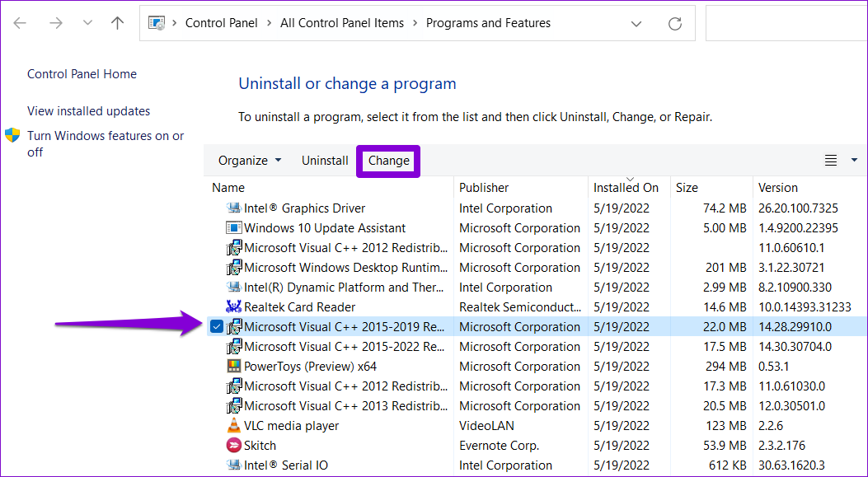Screen dimensions: 868x477
Task: Click the 612 KB size cell
Action: tap(727, 465)
